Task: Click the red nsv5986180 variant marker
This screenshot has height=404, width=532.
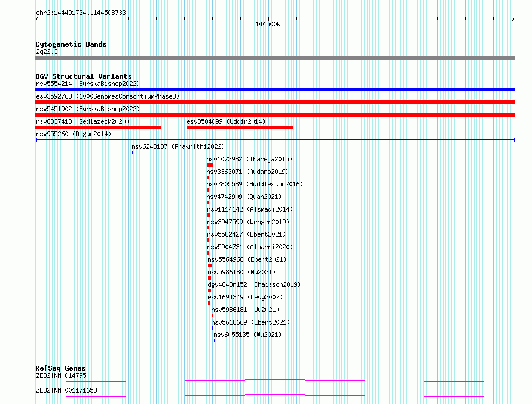Action: (209, 278)
